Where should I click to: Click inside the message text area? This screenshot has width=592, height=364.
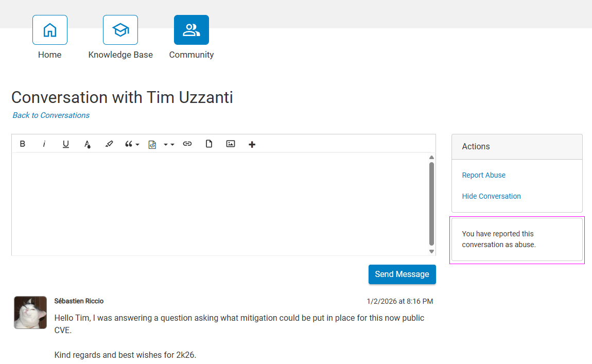220,203
